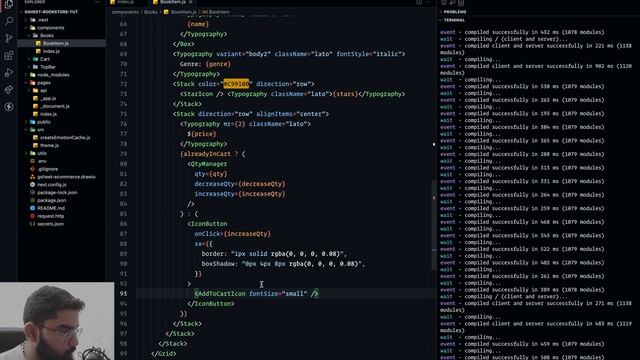The width and height of the screenshot is (640, 360).
Task: Open gsheet-ecommerce.drawio file
Action: click(66, 177)
